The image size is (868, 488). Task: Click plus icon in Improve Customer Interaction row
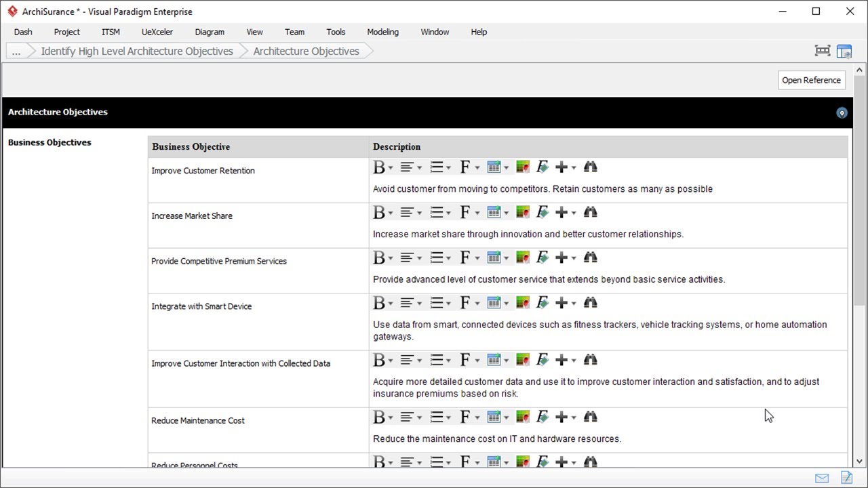point(561,360)
